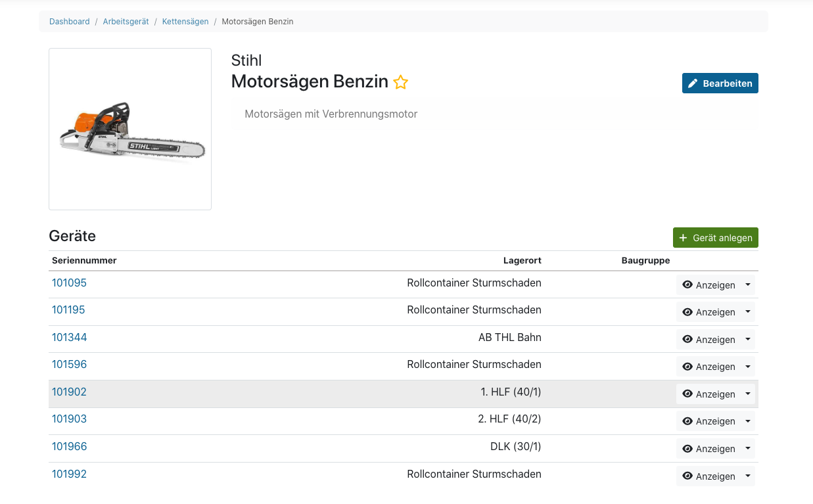Click the Bearbeiten edit button
Image resolution: width=813 pixels, height=504 pixels.
click(x=720, y=83)
